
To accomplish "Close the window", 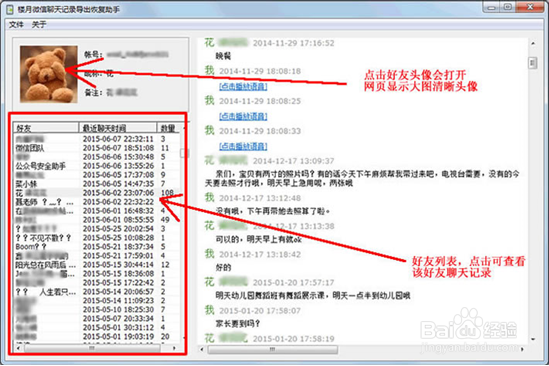I will point(530,7).
